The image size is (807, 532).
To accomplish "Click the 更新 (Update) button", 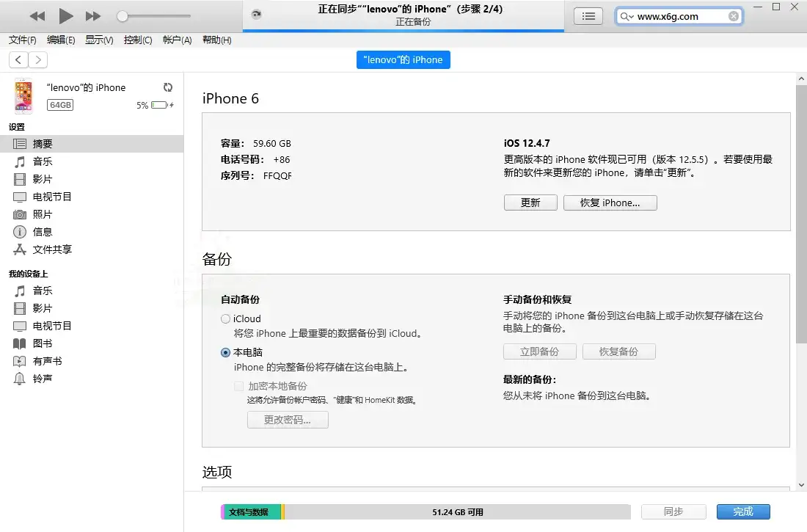I will pos(530,202).
